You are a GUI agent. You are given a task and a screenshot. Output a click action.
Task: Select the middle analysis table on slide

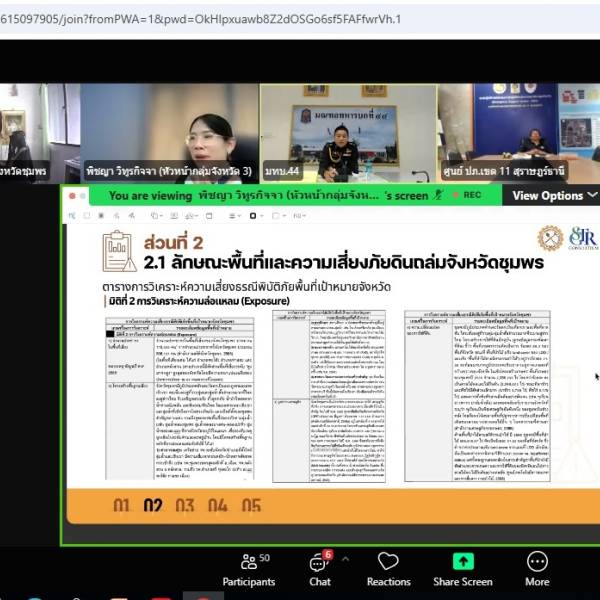pyautogui.click(x=329, y=396)
